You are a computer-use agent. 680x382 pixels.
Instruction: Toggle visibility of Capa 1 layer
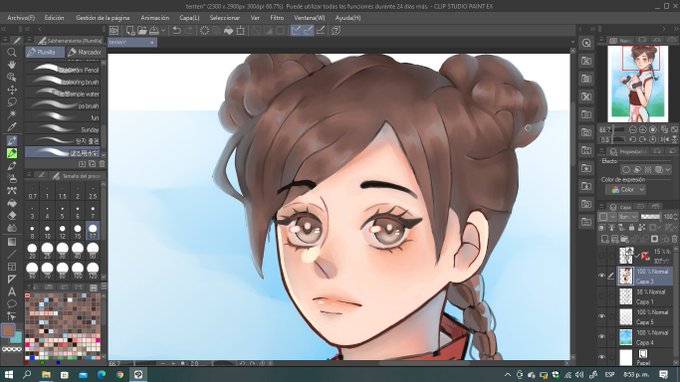tap(602, 296)
